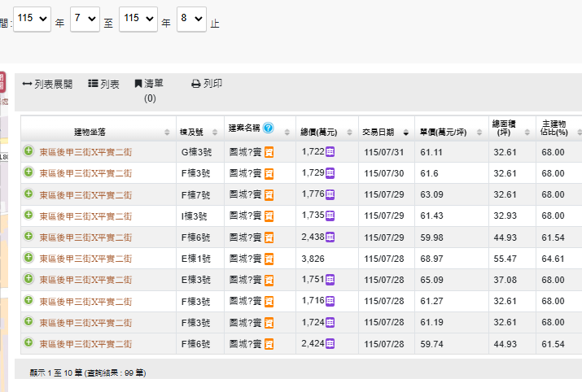
Task: Click 列表展開 to expand the list
Action: coord(47,85)
